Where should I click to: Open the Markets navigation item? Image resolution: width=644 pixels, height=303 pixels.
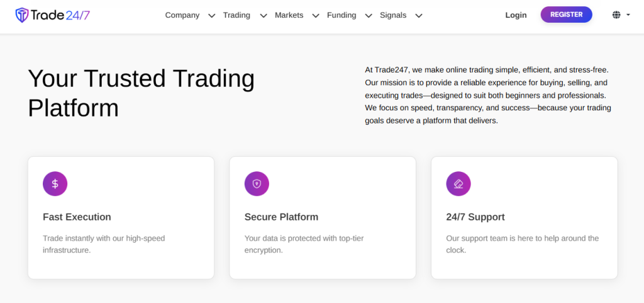click(289, 15)
